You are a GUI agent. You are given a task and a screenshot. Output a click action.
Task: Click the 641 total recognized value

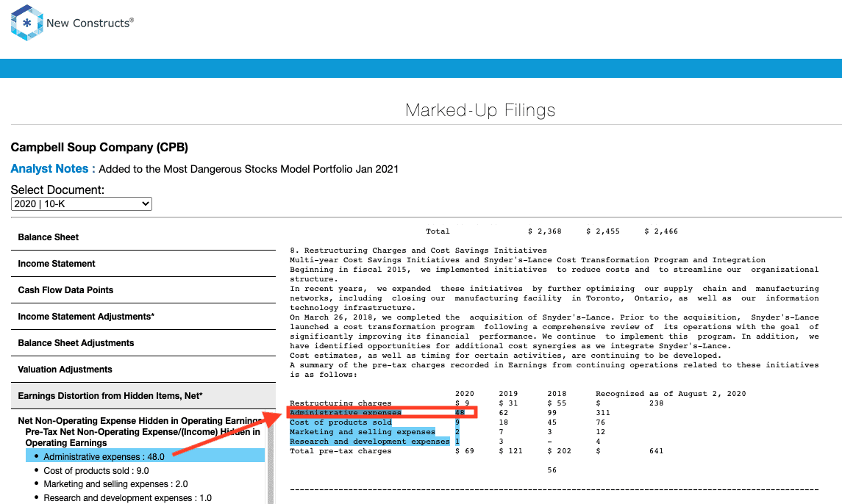656,451
